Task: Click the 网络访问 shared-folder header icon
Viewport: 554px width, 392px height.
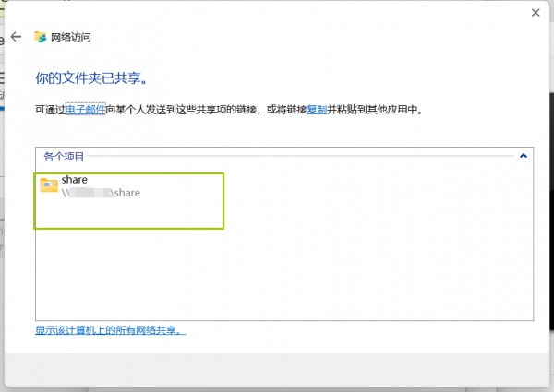Action: pyautogui.click(x=41, y=37)
